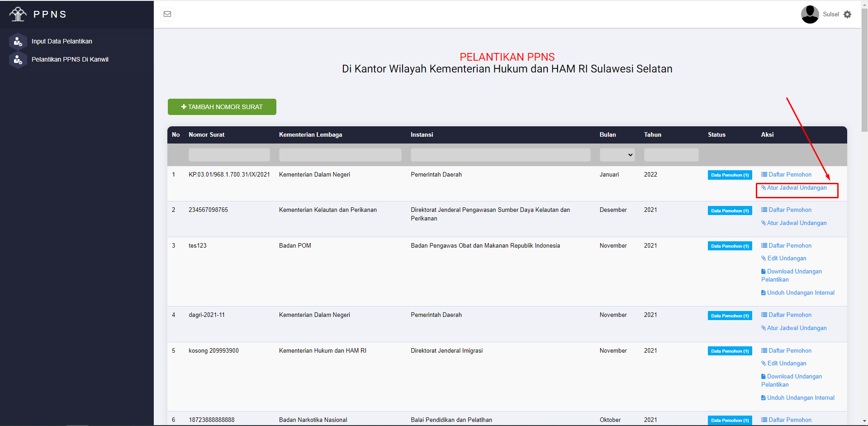The width and height of the screenshot is (868, 426).
Task: Click the Sulsel username text
Action: point(831,14)
